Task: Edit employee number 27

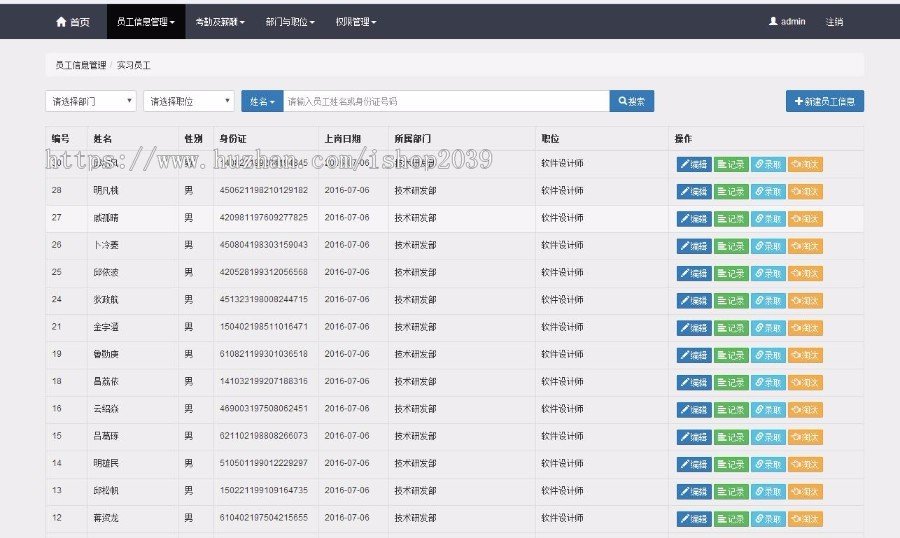Action: pos(694,219)
